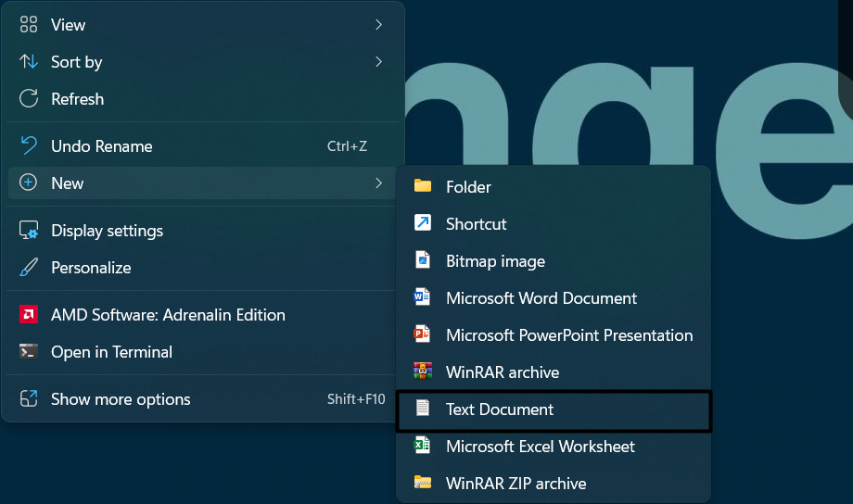Image resolution: width=853 pixels, height=504 pixels.
Task: Click the AMD Software red logo icon
Action: point(29,315)
